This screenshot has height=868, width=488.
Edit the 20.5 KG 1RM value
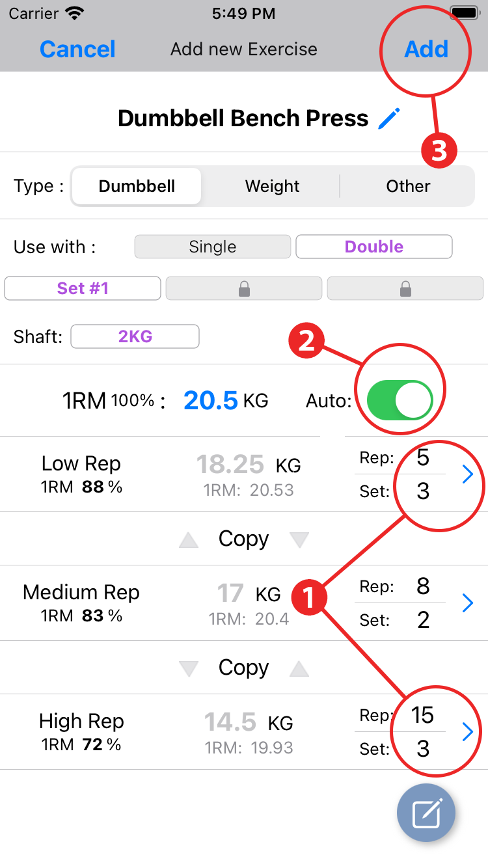(x=211, y=400)
